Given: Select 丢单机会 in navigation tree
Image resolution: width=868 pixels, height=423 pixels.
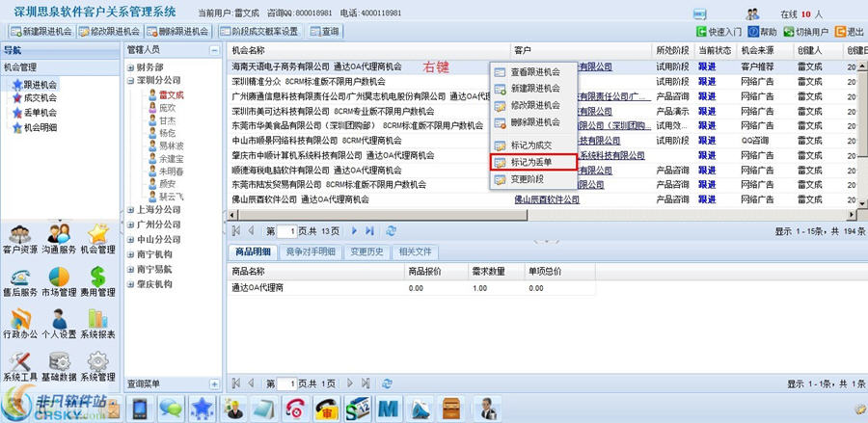Looking at the screenshot, I should [x=41, y=113].
